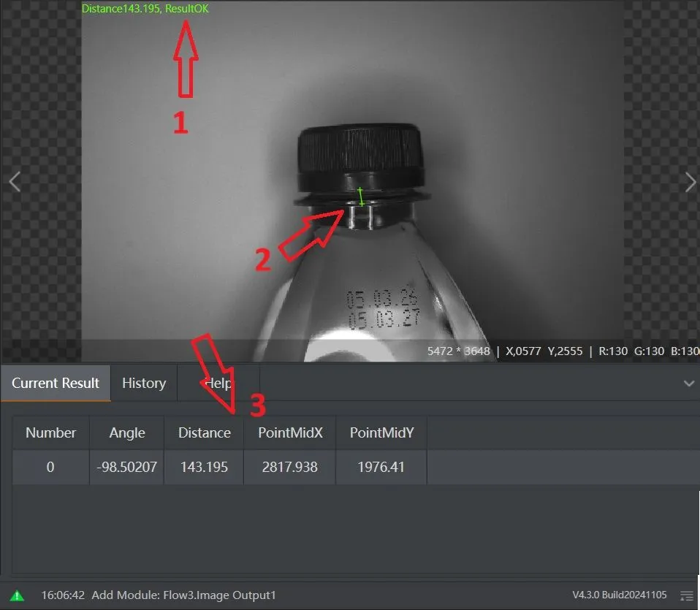Open the Help tab
This screenshot has height=610, width=700.
pyautogui.click(x=218, y=384)
